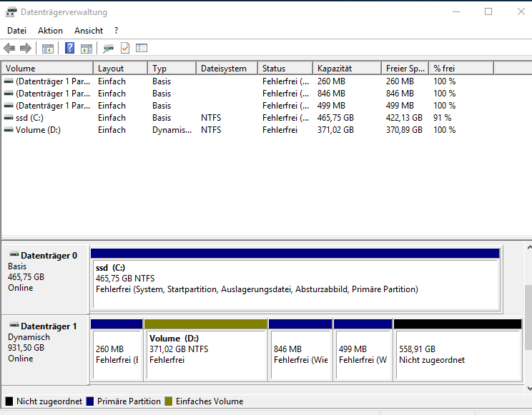The height and width of the screenshot is (415, 532).
Task: Open the blue Help question mark icon
Action: click(x=69, y=48)
